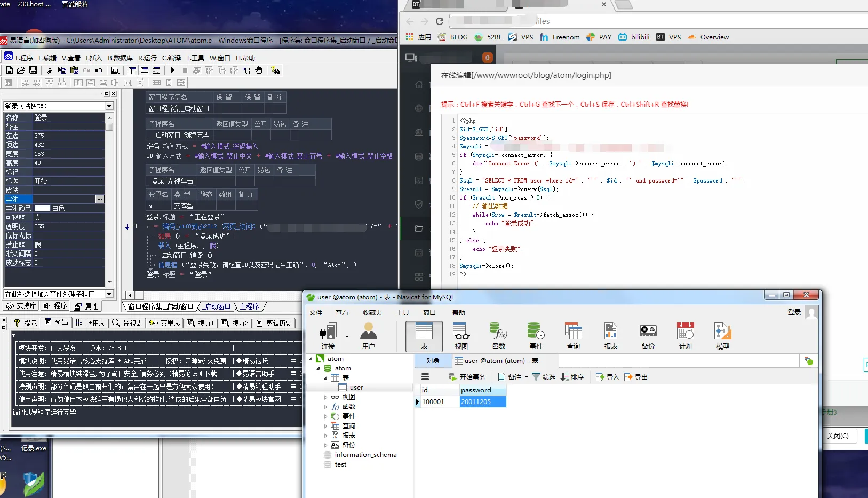Expand the event handler subroutine dropdown
The image size is (868, 498).
[x=109, y=294]
